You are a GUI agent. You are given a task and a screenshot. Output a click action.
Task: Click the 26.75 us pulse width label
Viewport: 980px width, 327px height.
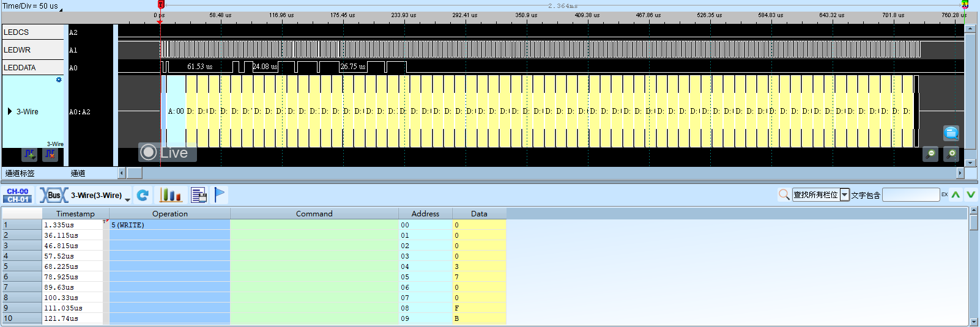coord(352,67)
